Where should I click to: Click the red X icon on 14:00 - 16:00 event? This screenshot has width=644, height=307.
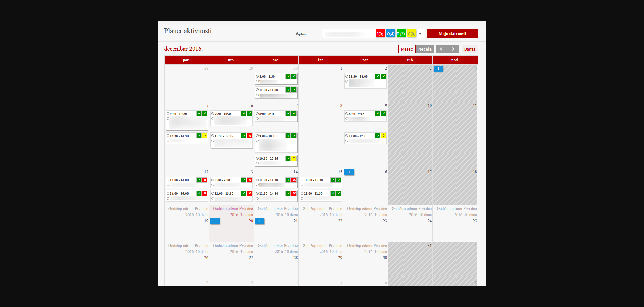point(205,193)
